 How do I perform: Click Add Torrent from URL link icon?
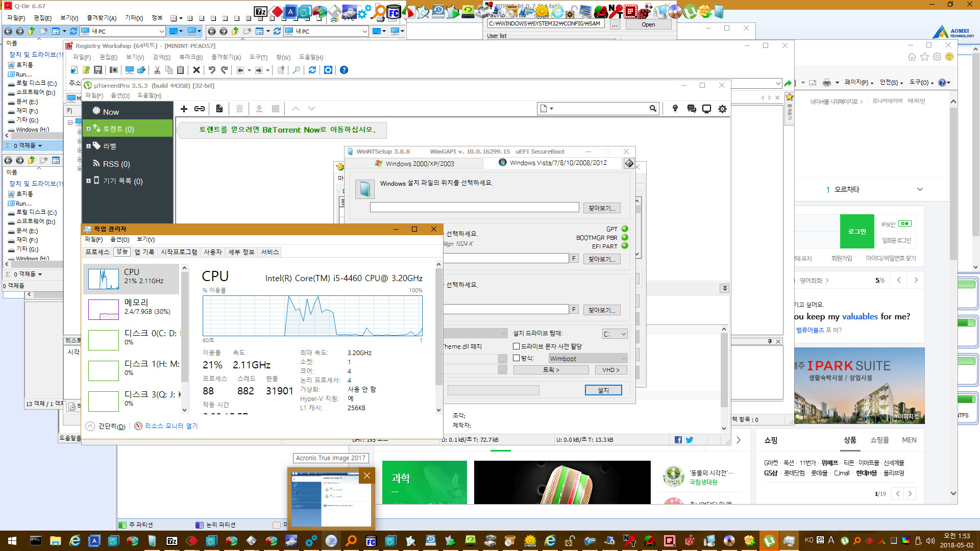[200, 109]
